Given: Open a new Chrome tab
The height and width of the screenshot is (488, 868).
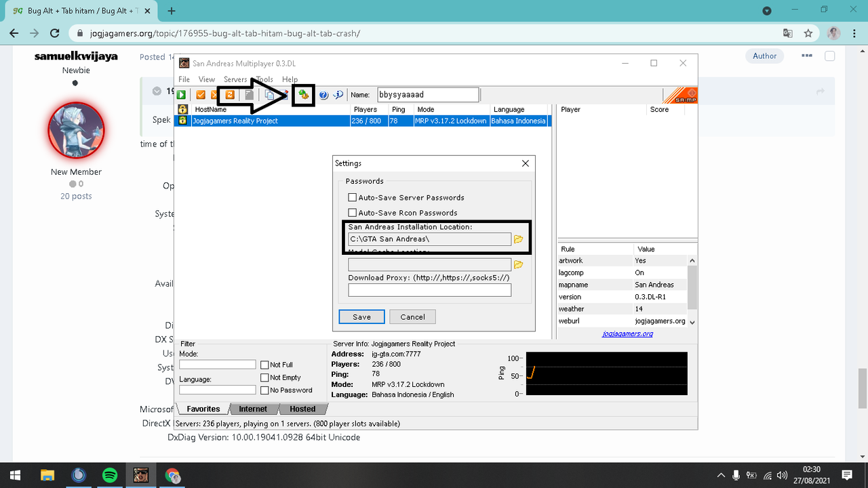Looking at the screenshot, I should point(172,11).
